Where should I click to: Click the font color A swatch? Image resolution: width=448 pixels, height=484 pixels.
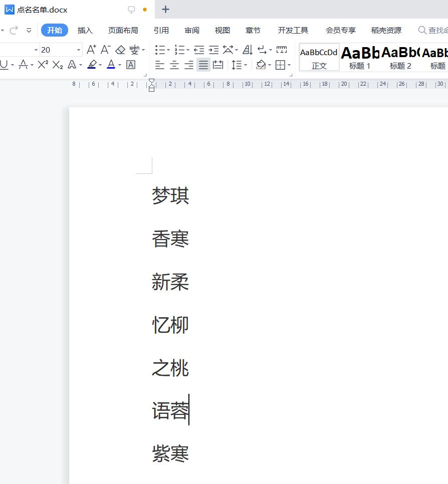111,65
